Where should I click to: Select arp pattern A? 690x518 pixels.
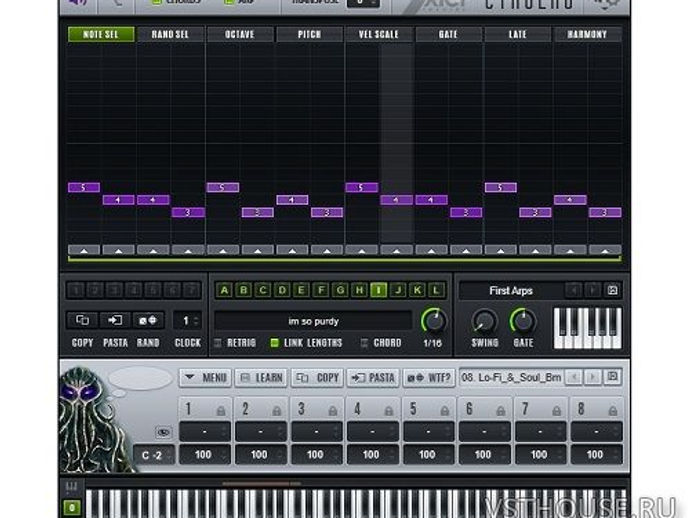(224, 290)
